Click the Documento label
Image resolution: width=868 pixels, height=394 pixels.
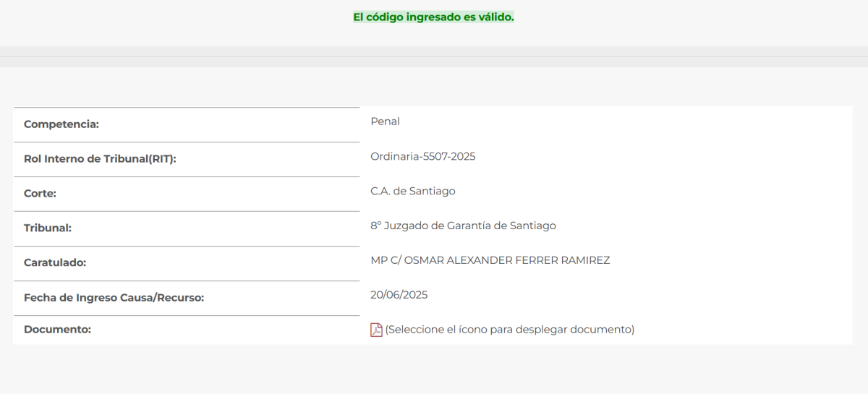click(x=57, y=330)
